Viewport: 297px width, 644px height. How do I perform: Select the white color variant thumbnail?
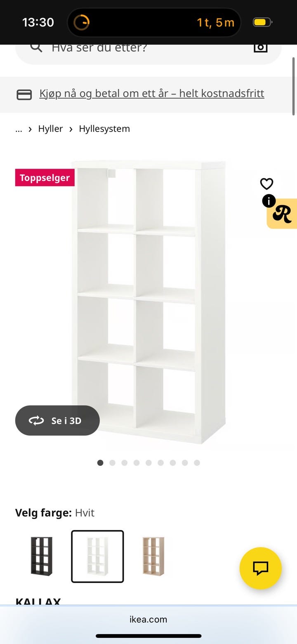(97, 556)
